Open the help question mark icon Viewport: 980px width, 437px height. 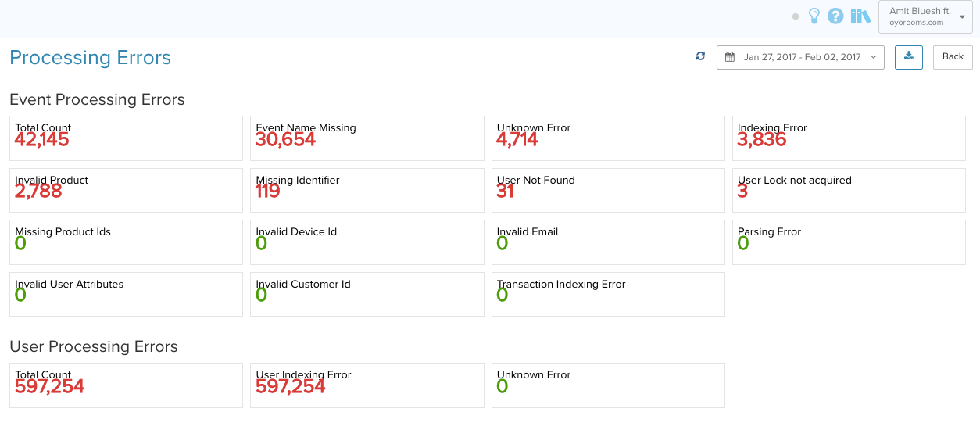(835, 16)
